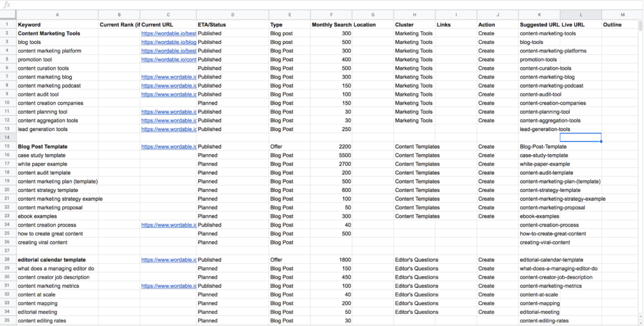Click the selected empty cell L14

coord(580,138)
